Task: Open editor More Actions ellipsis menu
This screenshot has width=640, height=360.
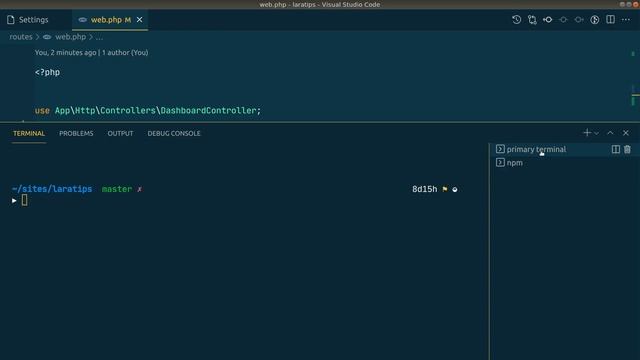Action: [x=626, y=20]
